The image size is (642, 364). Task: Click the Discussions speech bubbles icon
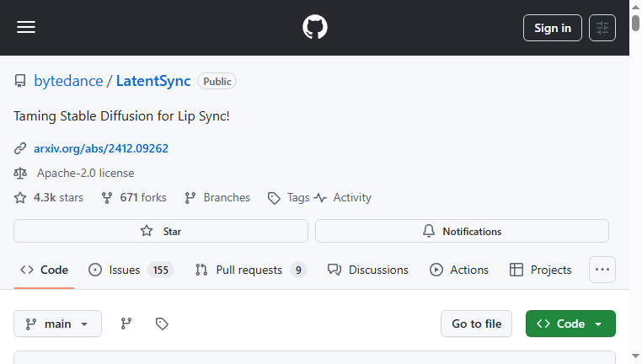pyautogui.click(x=334, y=270)
